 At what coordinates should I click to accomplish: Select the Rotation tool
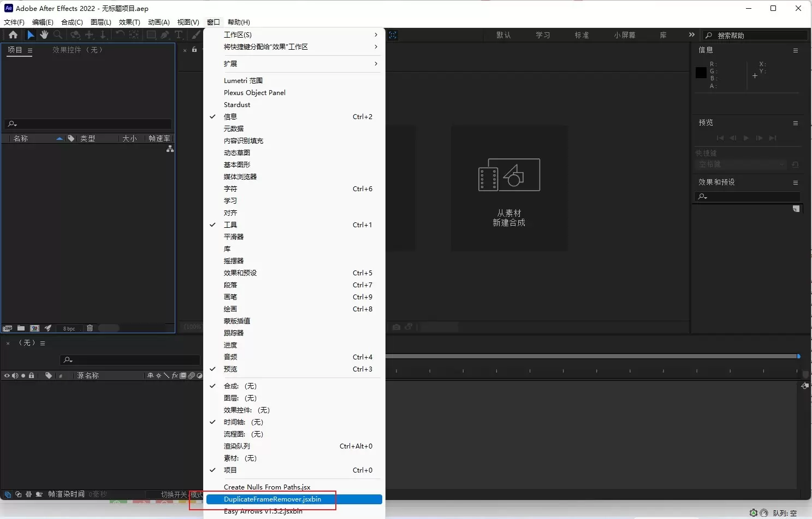[x=120, y=35]
